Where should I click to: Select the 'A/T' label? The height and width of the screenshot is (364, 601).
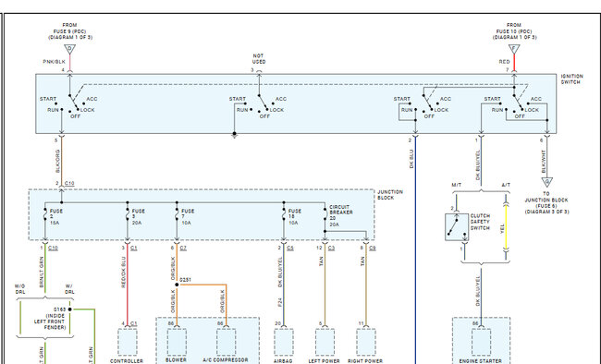(506, 185)
